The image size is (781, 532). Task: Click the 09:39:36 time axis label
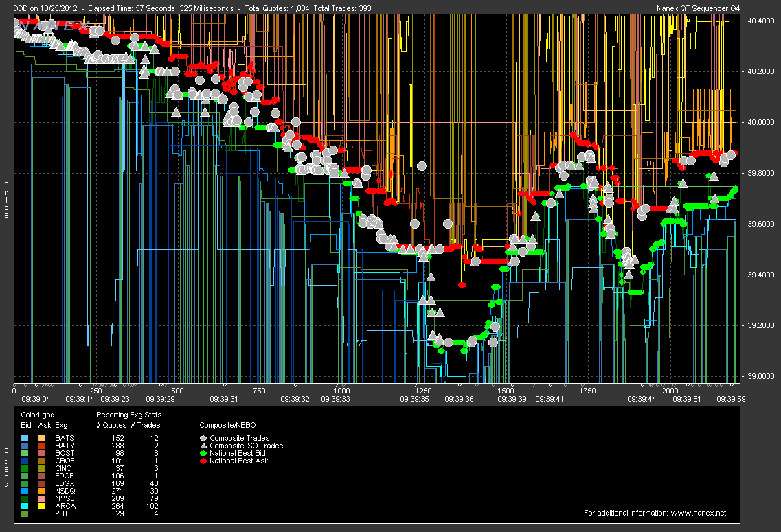[x=459, y=399]
